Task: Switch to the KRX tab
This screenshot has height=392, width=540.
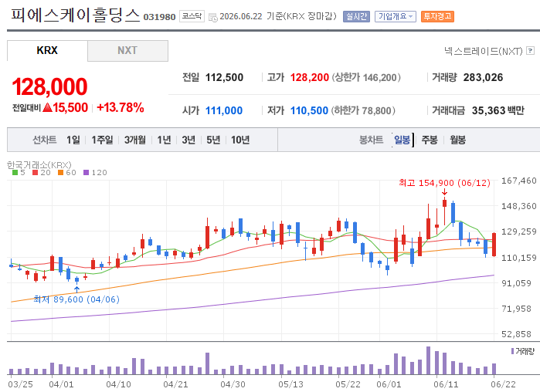Action: 47,51
